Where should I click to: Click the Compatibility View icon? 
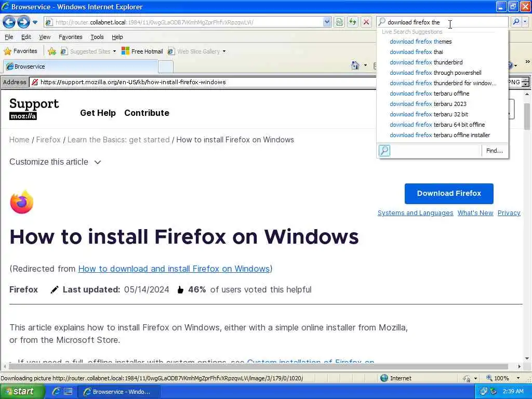pos(339,22)
